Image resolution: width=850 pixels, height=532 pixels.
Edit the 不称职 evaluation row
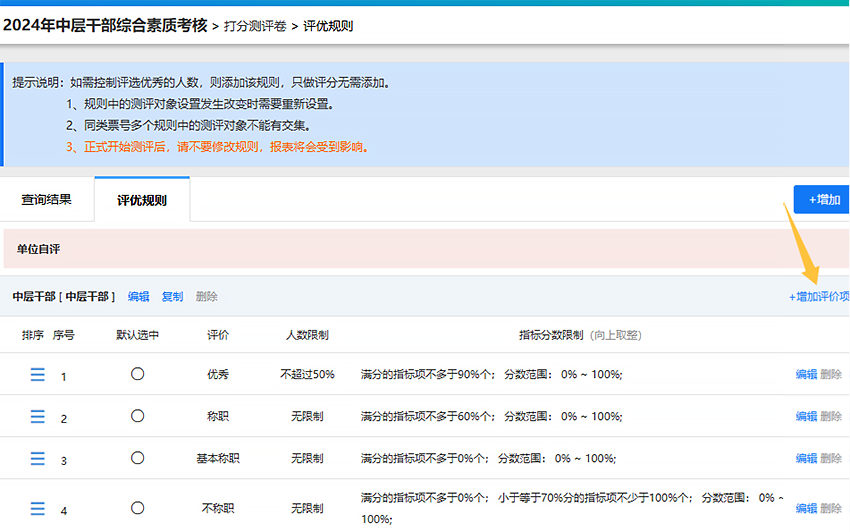pyautogui.click(x=806, y=509)
